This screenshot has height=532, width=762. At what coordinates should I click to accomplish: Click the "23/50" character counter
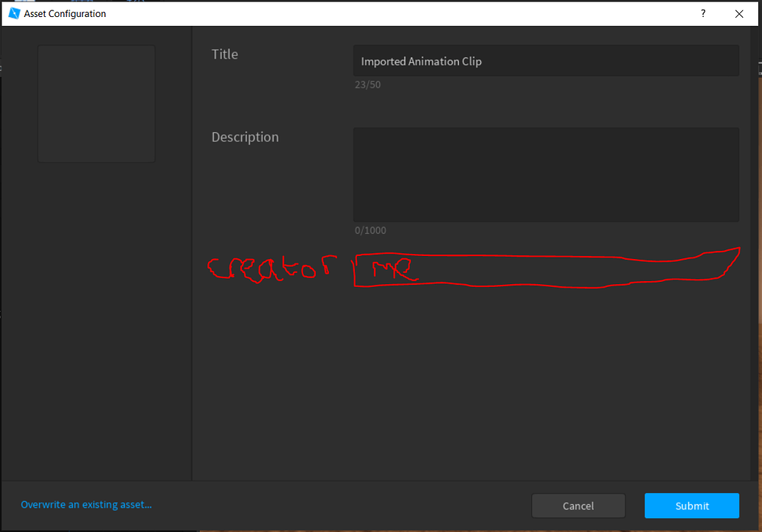coord(368,84)
